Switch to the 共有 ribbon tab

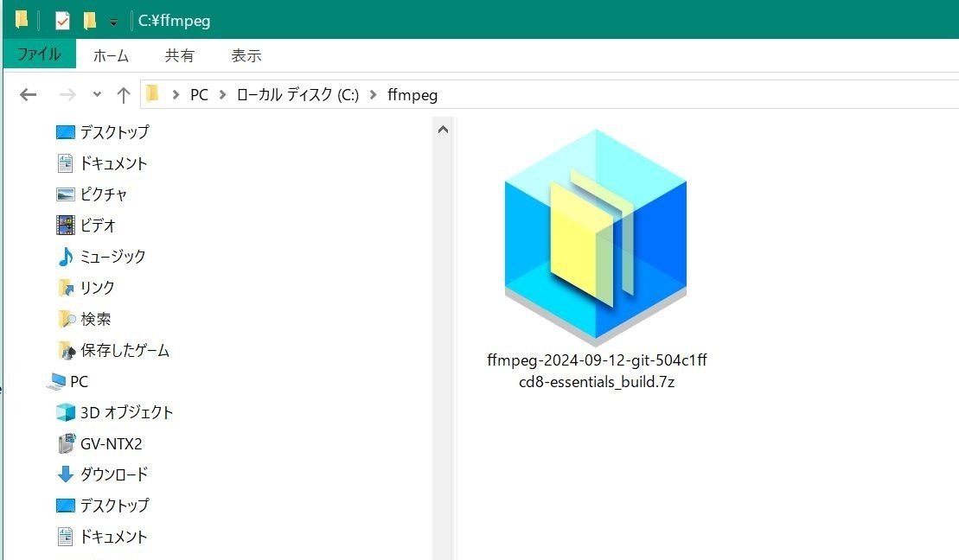coord(179,55)
